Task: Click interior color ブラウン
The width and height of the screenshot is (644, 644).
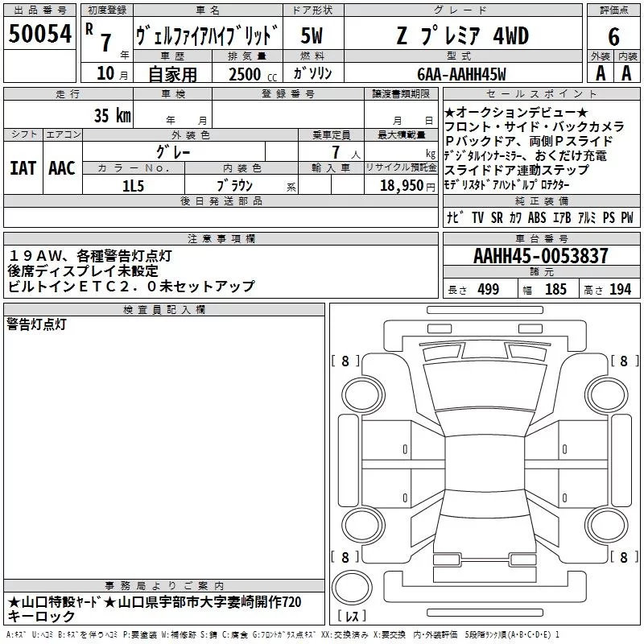Action: point(234,186)
